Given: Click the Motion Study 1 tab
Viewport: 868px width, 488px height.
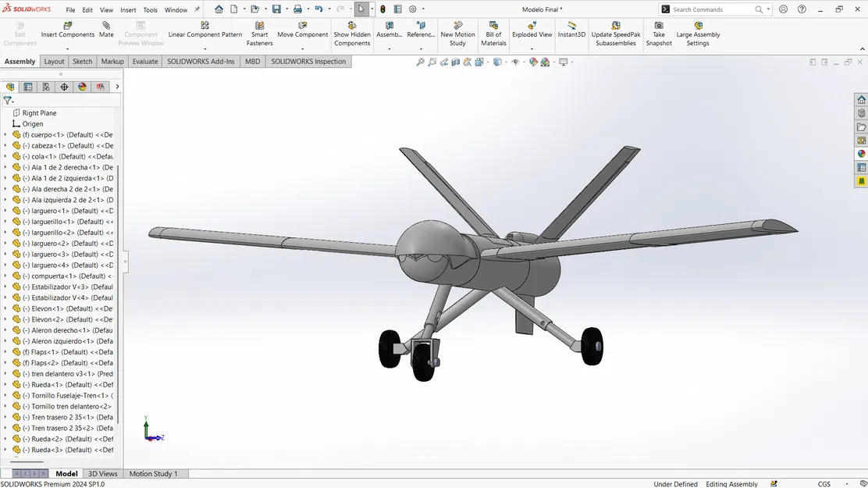Looking at the screenshot, I should [155, 473].
